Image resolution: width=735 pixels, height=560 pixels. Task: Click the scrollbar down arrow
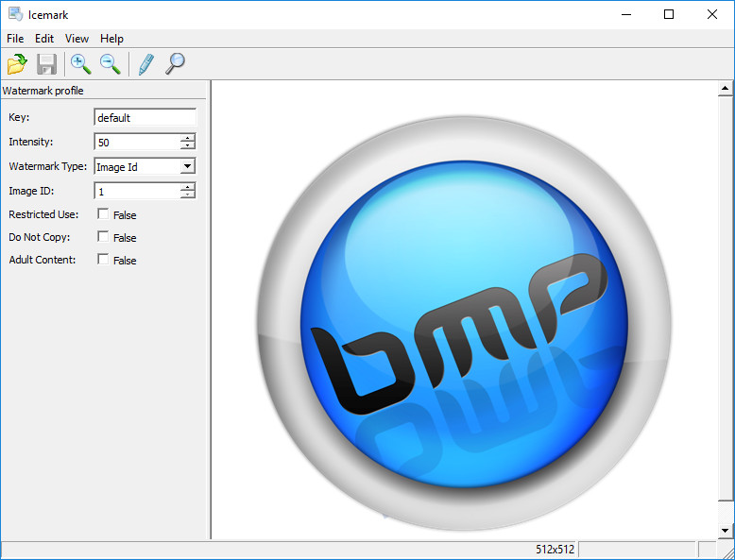(x=725, y=531)
